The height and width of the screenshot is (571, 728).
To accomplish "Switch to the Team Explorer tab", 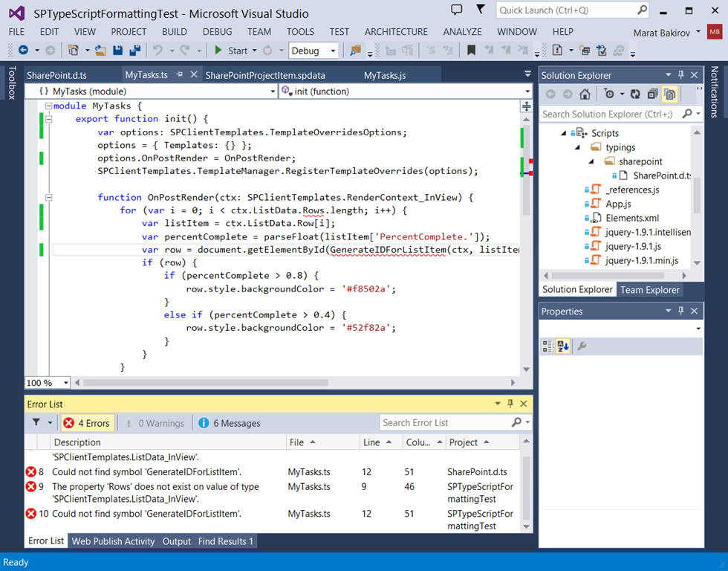I will 649,290.
